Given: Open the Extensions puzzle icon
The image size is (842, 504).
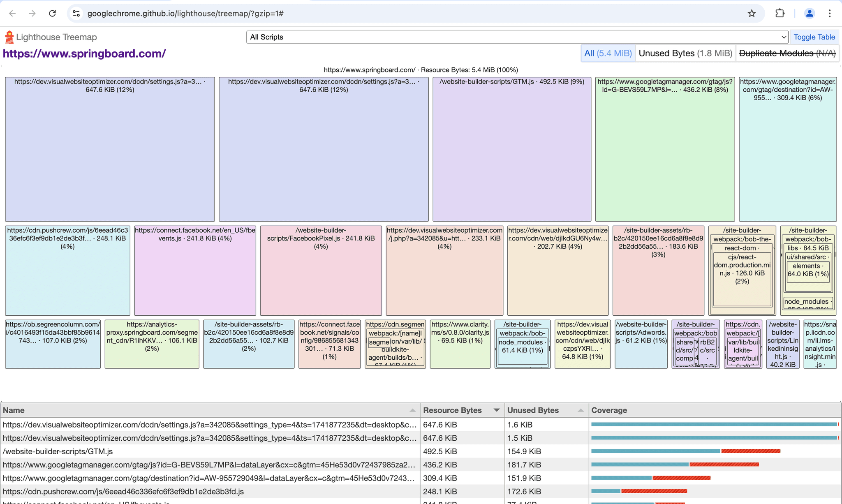Looking at the screenshot, I should pyautogui.click(x=780, y=14).
